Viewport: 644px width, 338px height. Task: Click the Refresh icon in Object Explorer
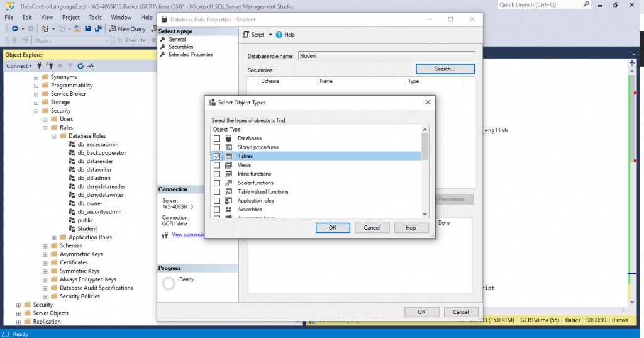80,66
